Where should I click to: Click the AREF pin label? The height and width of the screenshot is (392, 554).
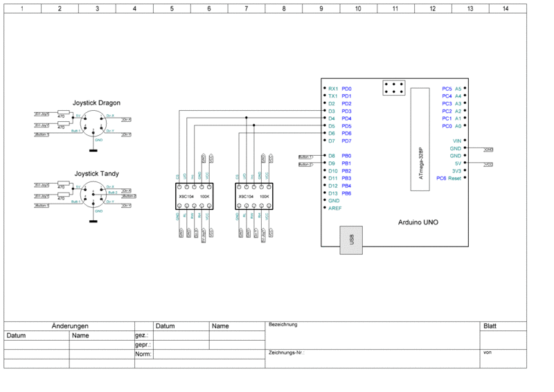(x=335, y=208)
